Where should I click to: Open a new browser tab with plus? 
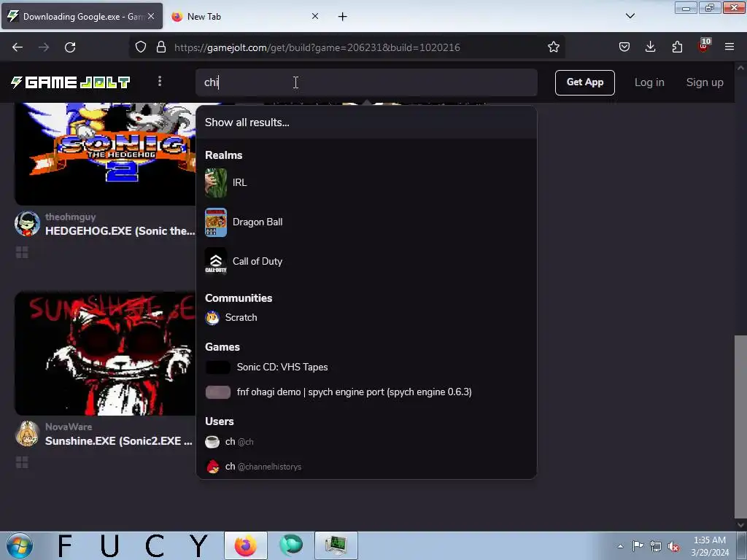pos(343,17)
